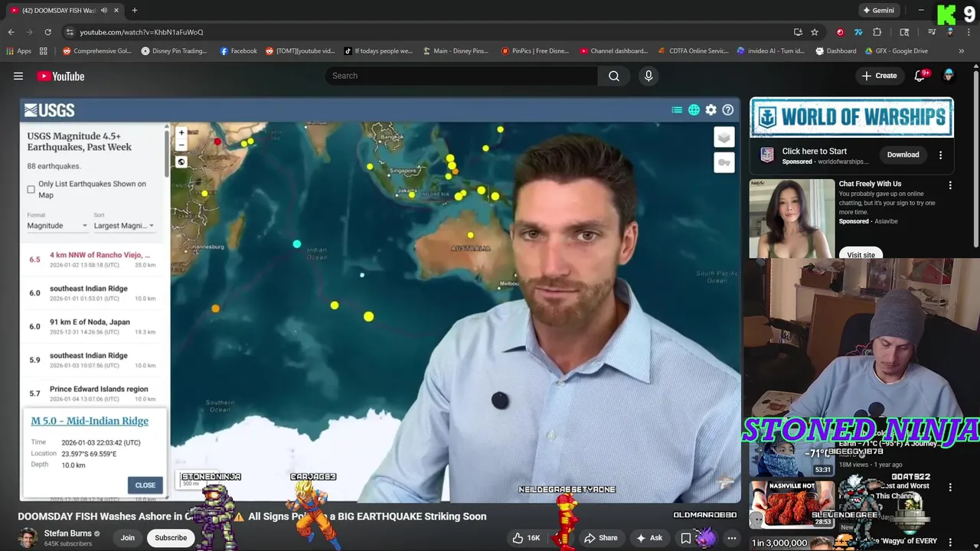Start voice search with the microphone icon

(648, 76)
